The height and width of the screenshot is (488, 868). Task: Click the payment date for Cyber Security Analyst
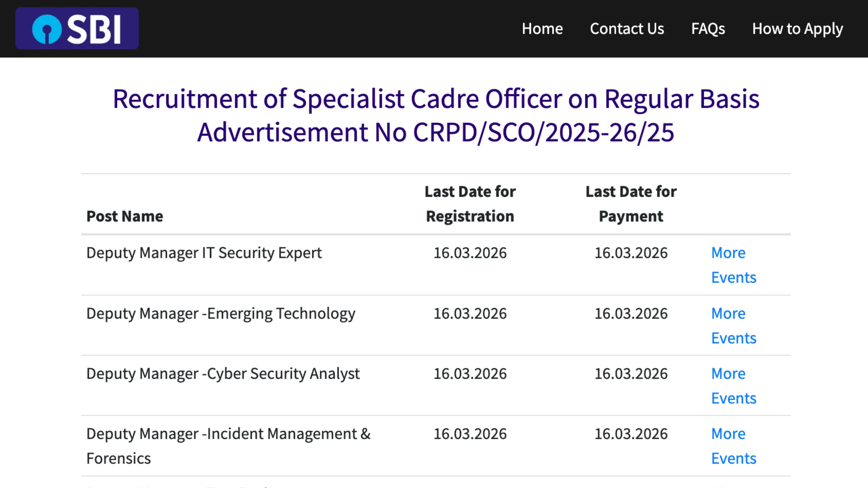[x=631, y=374]
